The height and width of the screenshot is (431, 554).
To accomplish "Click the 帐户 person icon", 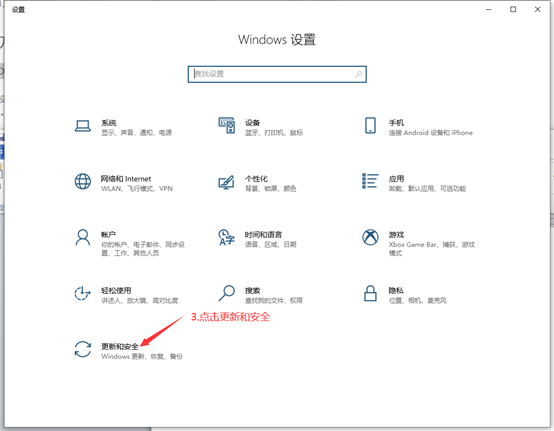I will click(83, 237).
